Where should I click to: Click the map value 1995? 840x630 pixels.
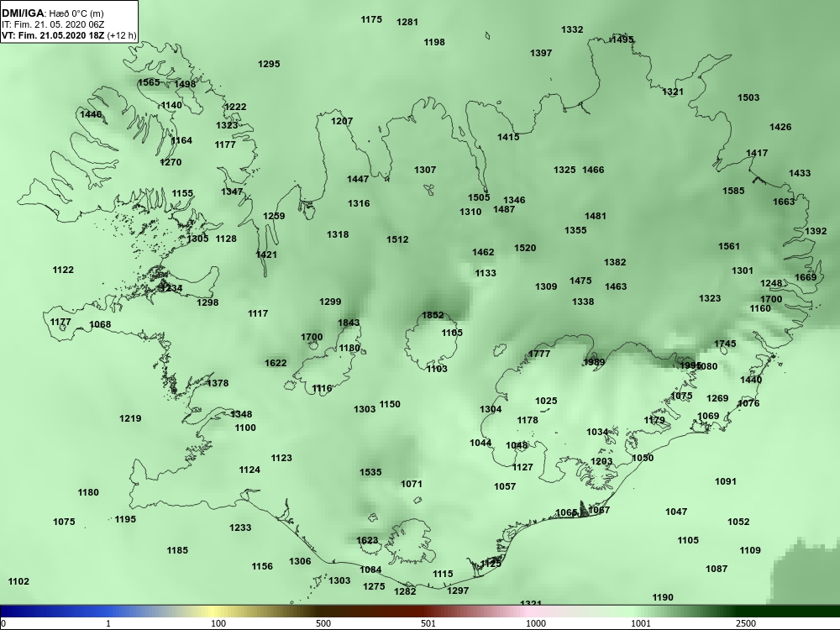click(x=690, y=365)
